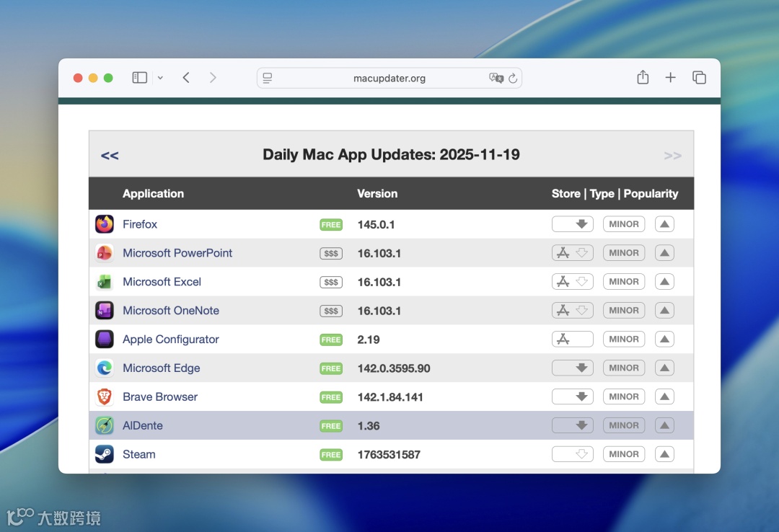Open the Microsoft PowerPoint link
The height and width of the screenshot is (532, 779).
[177, 253]
